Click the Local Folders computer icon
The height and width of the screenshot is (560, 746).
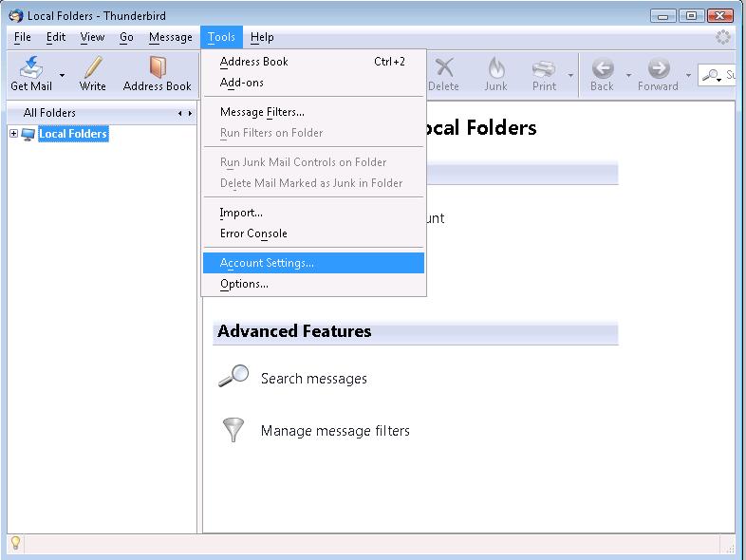[28, 134]
